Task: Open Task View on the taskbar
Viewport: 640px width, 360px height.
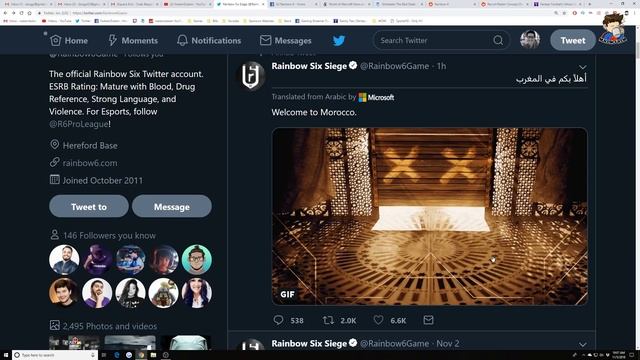Action: point(104,355)
